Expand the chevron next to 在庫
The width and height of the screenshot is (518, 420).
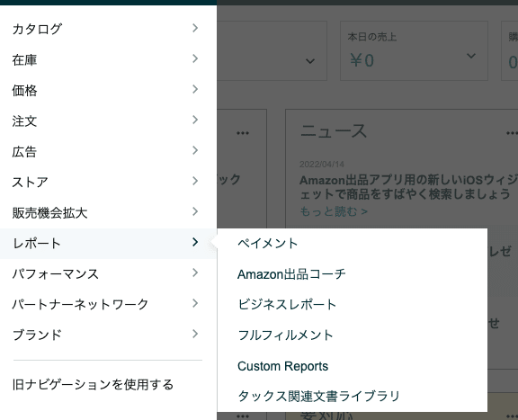195,58
